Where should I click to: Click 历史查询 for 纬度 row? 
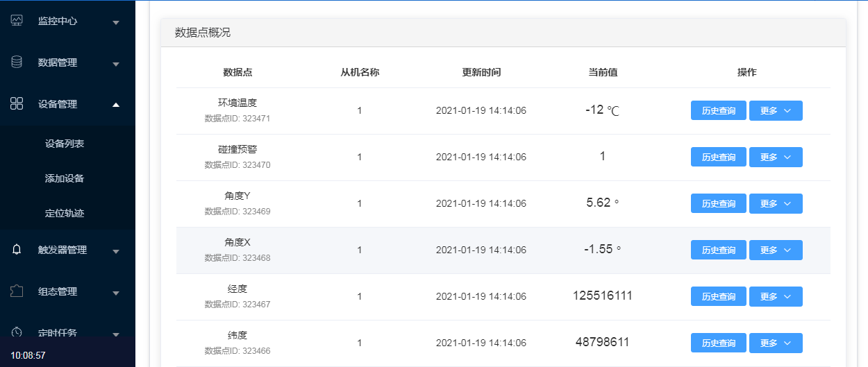click(718, 343)
